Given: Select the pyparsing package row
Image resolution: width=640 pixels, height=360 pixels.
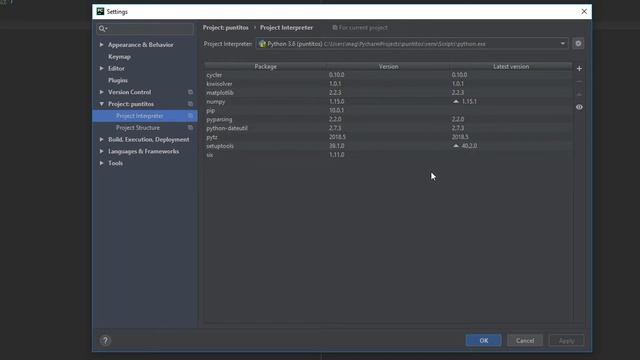Looking at the screenshot, I should pos(388,119).
